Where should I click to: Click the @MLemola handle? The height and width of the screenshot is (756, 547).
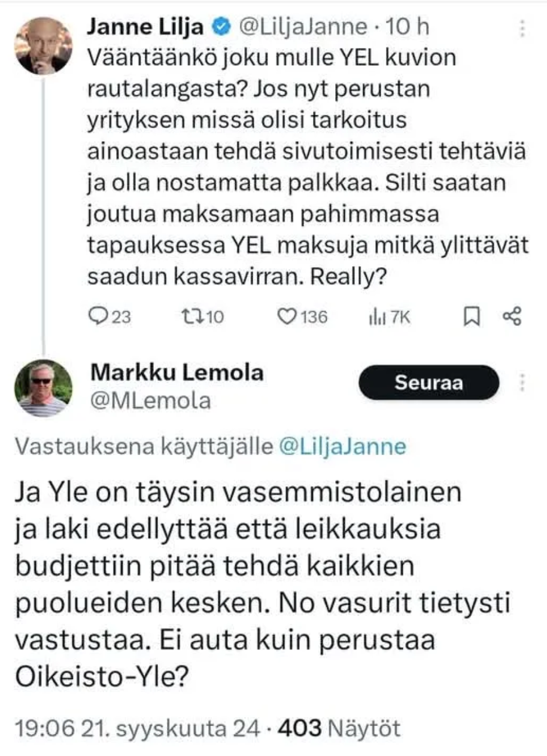[x=150, y=401]
